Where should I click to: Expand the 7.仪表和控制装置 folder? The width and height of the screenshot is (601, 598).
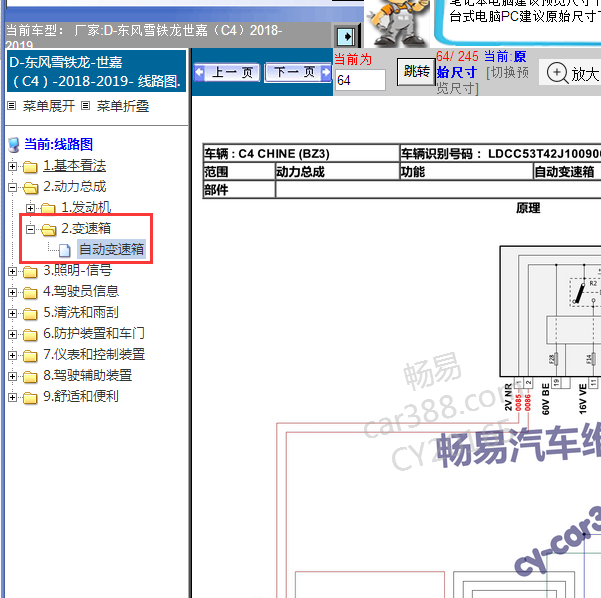12,355
